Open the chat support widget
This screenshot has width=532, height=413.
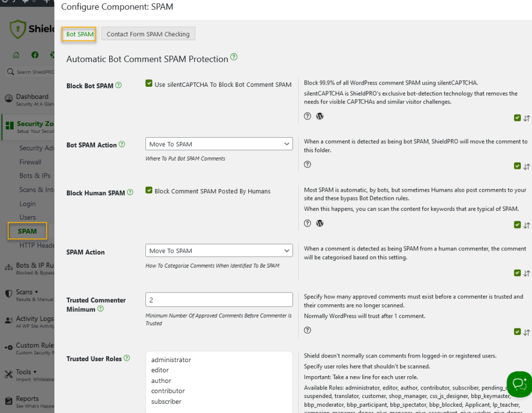(x=518, y=384)
